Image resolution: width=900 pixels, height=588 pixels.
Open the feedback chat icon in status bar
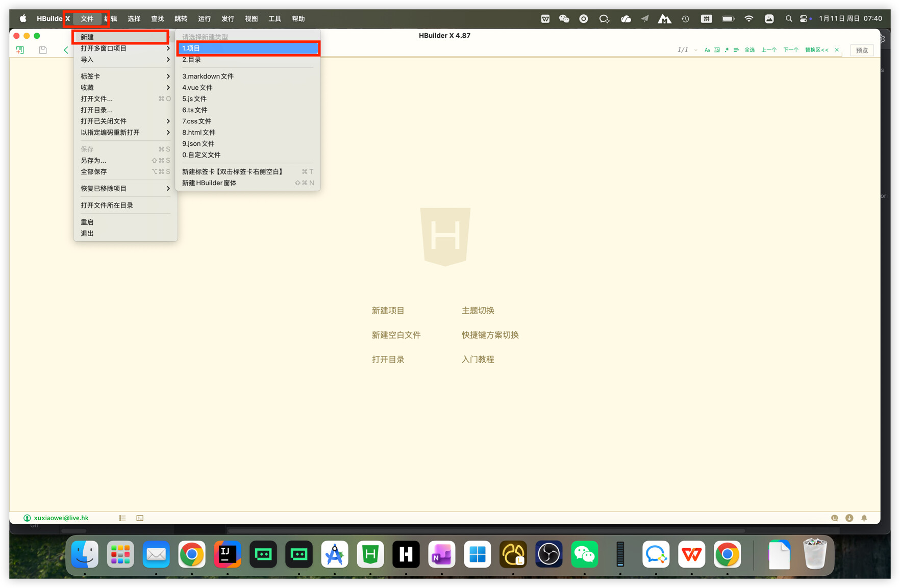tap(834, 518)
